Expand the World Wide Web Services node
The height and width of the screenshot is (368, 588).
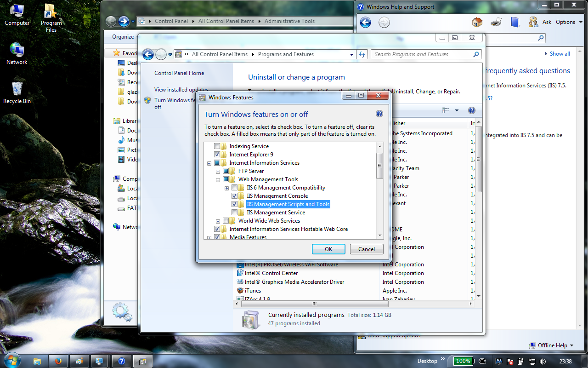tap(218, 221)
